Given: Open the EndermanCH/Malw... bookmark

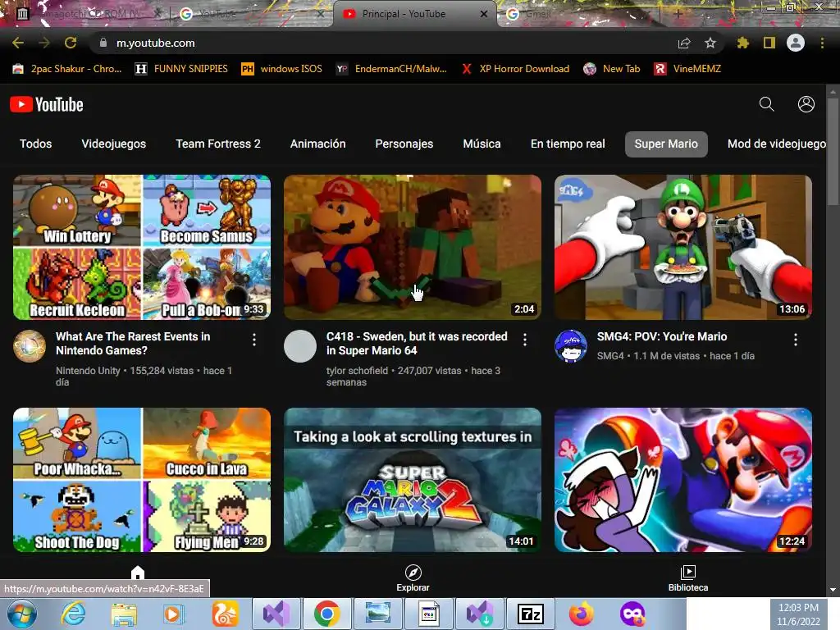Looking at the screenshot, I should pos(391,69).
